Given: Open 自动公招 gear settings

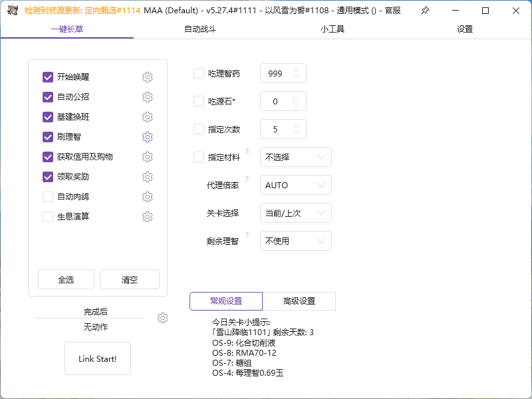Looking at the screenshot, I should (147, 97).
